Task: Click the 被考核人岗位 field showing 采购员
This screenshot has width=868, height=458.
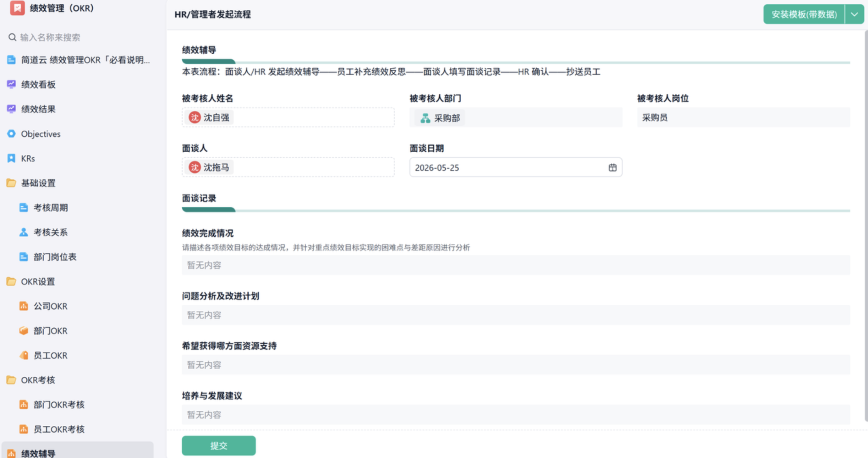Action: point(743,118)
